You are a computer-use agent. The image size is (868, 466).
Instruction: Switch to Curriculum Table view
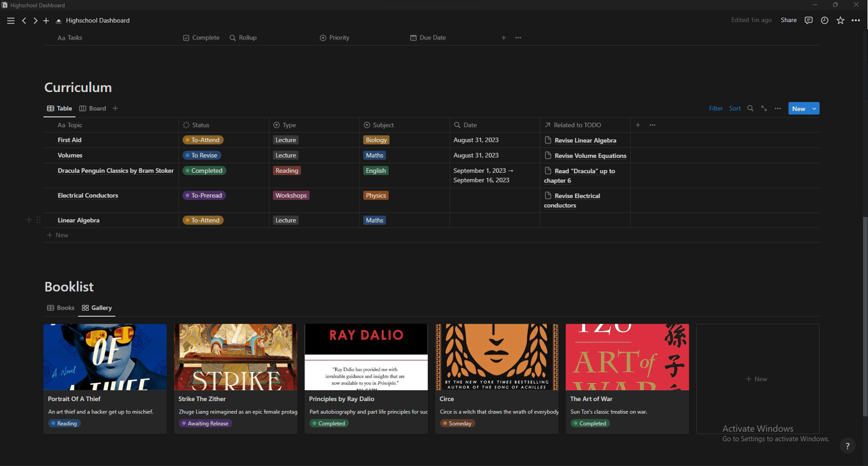pos(59,108)
